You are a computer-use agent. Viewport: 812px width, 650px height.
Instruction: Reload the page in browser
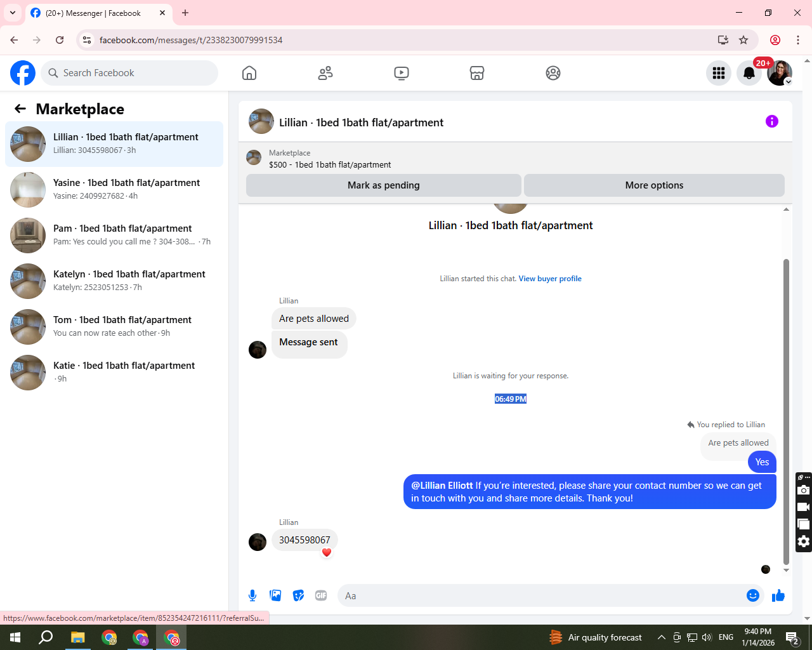(x=60, y=40)
